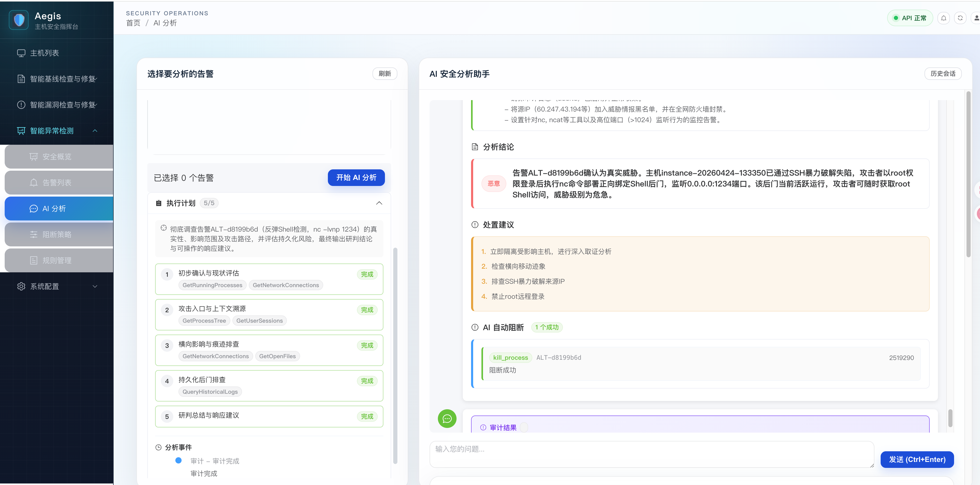Click 首页 breadcrumb link
This screenshot has width=980, height=485.
133,23
